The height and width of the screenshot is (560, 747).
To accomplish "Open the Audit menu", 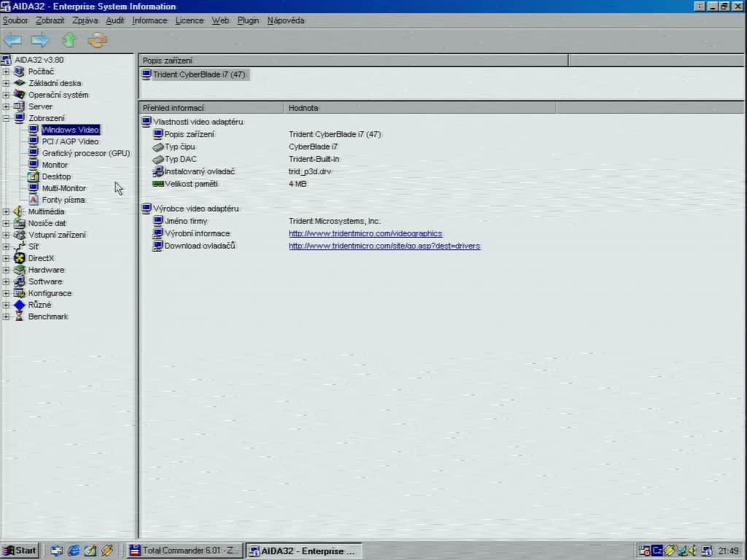I will click(x=115, y=20).
